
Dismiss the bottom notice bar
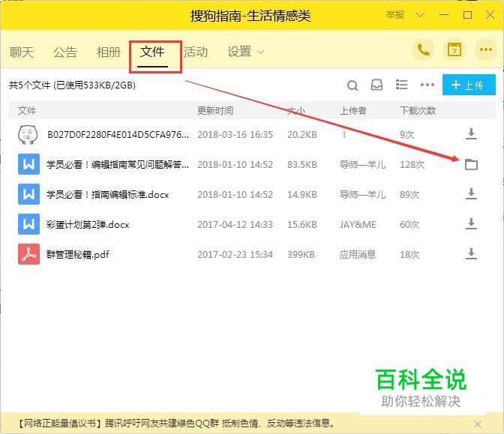(x=478, y=424)
